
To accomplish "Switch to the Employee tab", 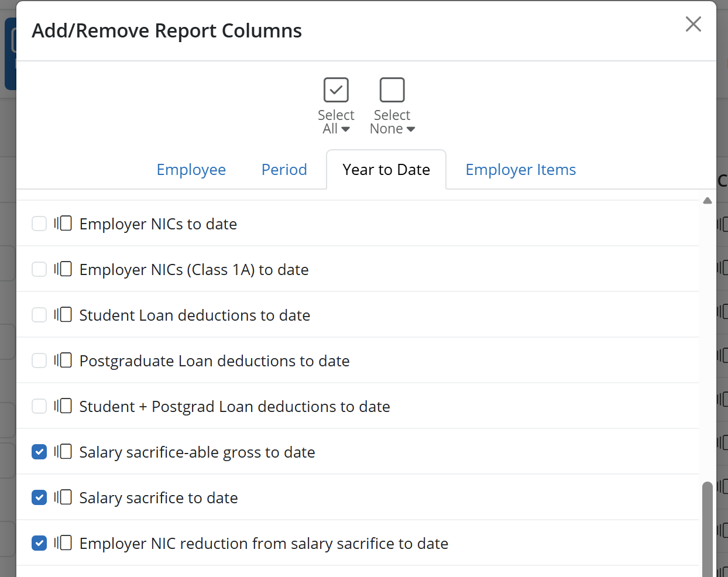I will click(x=191, y=170).
